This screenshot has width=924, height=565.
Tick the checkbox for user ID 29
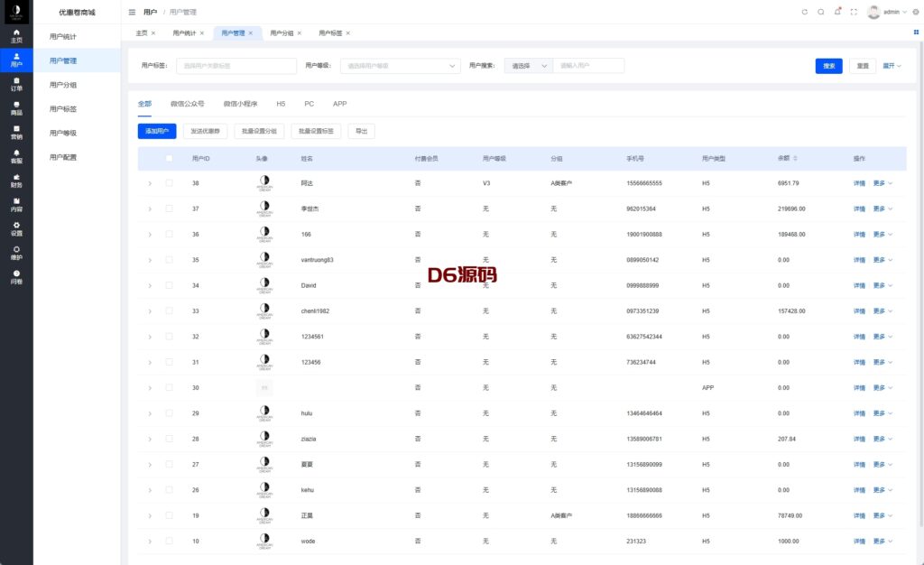169,413
